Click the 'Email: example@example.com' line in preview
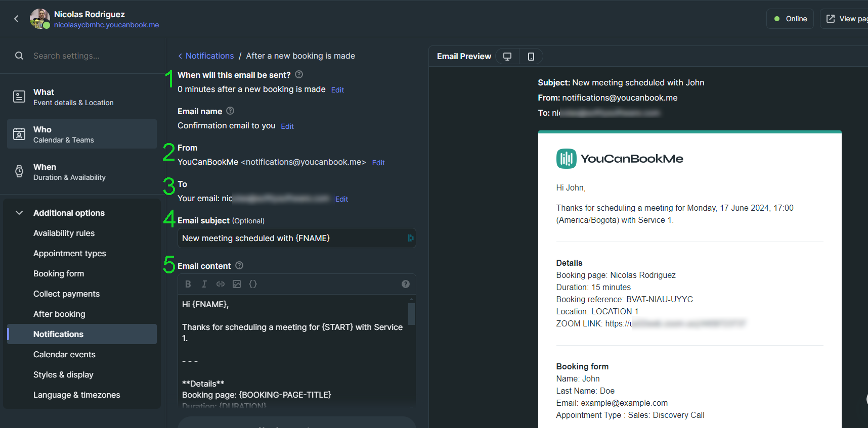 pos(612,403)
